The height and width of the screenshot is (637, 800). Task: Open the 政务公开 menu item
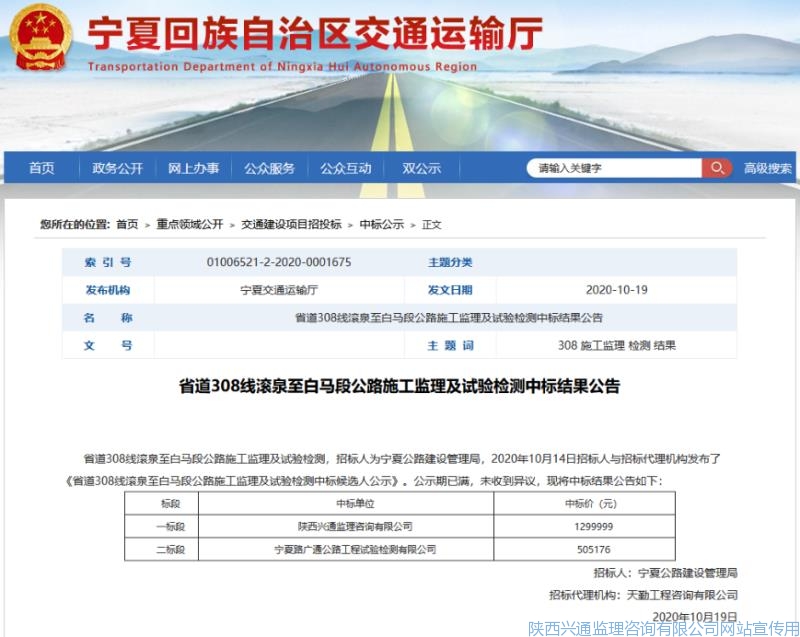click(117, 168)
